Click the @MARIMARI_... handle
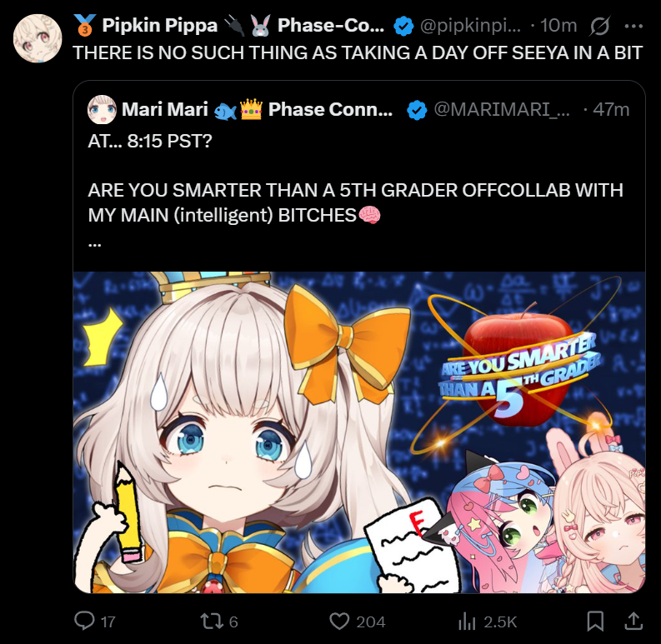Image resolution: width=661 pixels, height=644 pixels. click(x=502, y=110)
